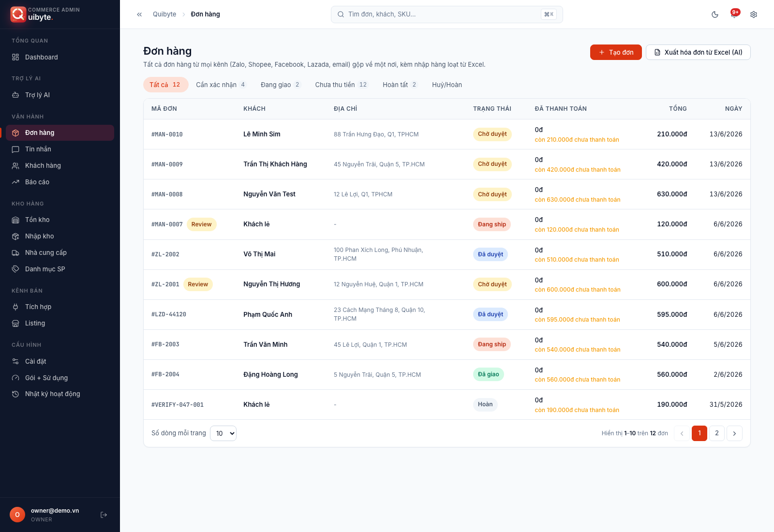774x532 pixels.
Task: Click Đã giao status for Đặng Hoàng Long
Action: pyautogui.click(x=489, y=374)
